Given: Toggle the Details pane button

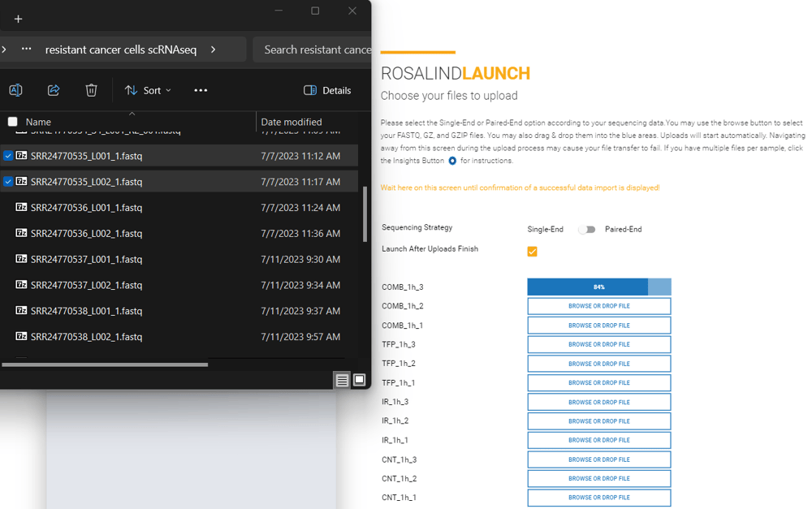Looking at the screenshot, I should click(327, 90).
